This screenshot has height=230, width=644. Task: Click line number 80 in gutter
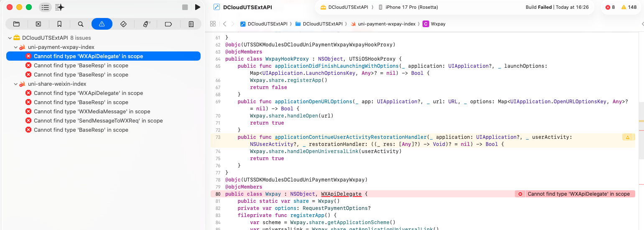coord(218,194)
